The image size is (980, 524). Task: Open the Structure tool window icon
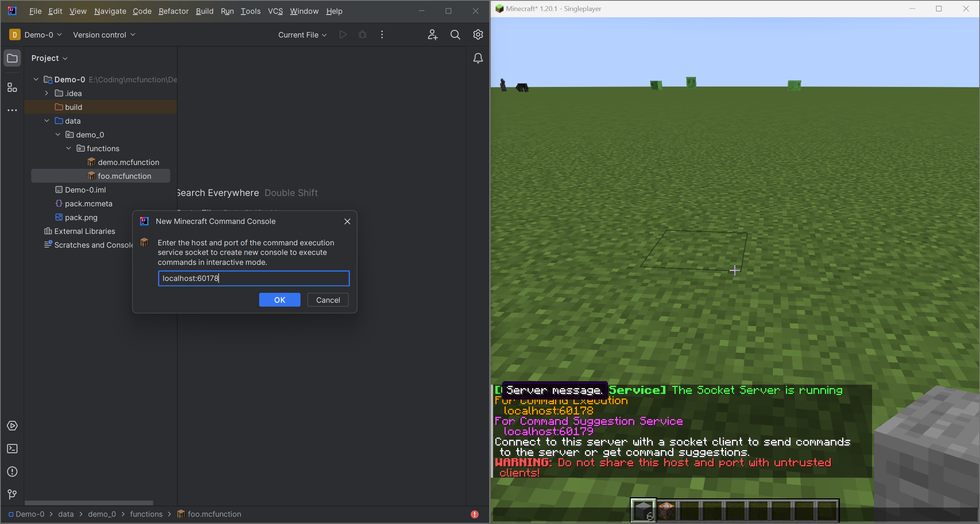click(x=12, y=88)
